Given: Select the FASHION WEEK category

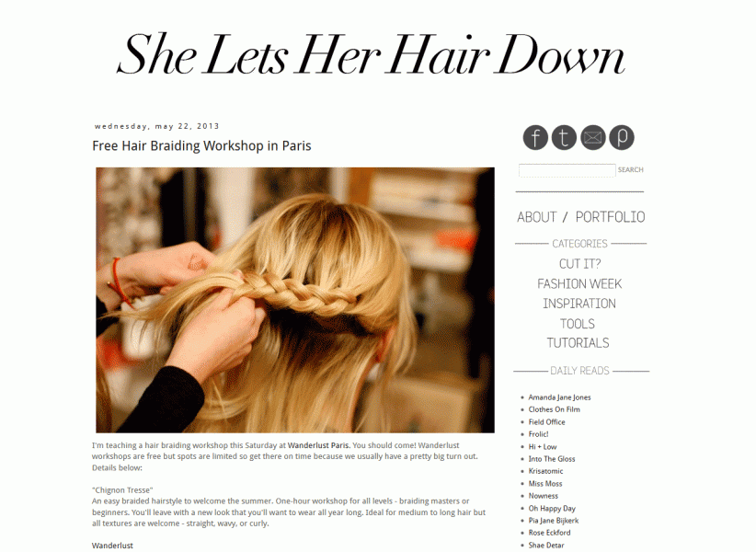Looking at the screenshot, I should [579, 284].
